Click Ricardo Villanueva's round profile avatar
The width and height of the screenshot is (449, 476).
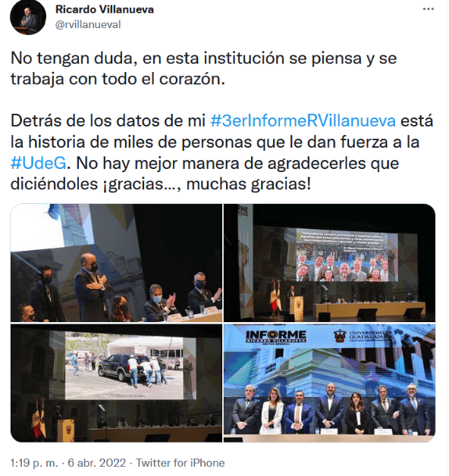28,17
